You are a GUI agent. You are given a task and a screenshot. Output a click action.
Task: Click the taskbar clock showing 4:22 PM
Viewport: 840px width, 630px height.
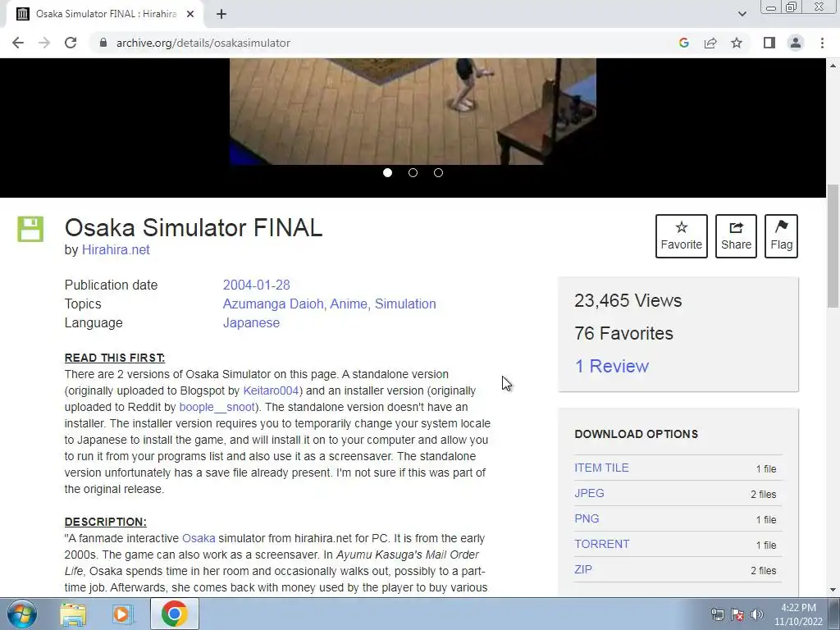pyautogui.click(x=798, y=614)
